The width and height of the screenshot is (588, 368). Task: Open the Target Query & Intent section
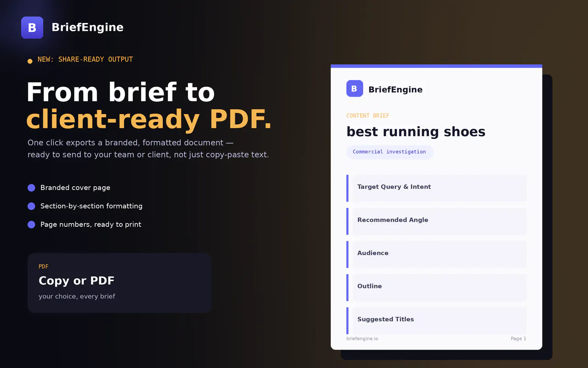point(436,188)
